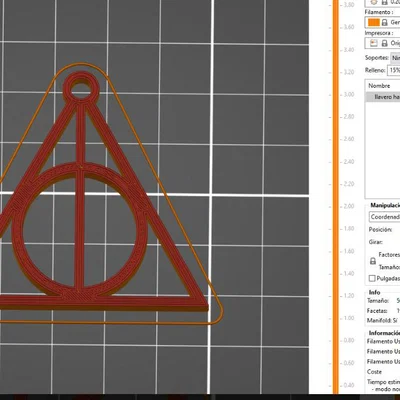Viewport: 400px width, 400px height.
Task: Click the 'Info' section heading
Action: coord(374,292)
